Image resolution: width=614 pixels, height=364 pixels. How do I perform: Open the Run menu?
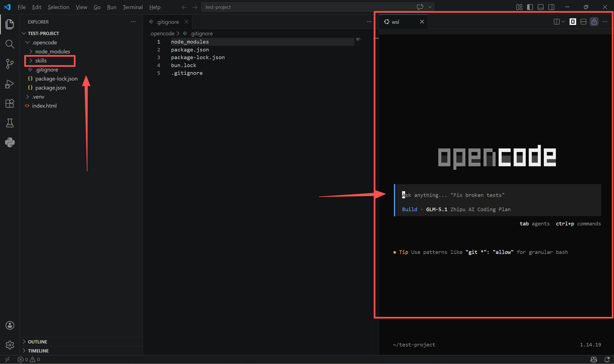(112, 7)
